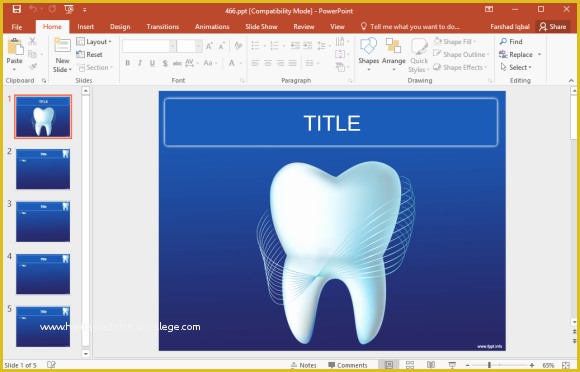Image resolution: width=580 pixels, height=372 pixels.
Task: Align text left in Paragraph group
Action: pos(255,63)
